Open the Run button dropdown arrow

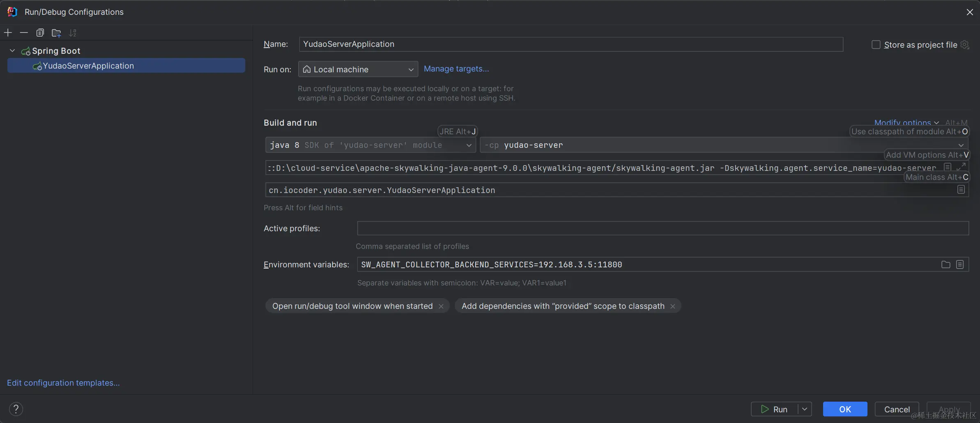[x=805, y=409]
